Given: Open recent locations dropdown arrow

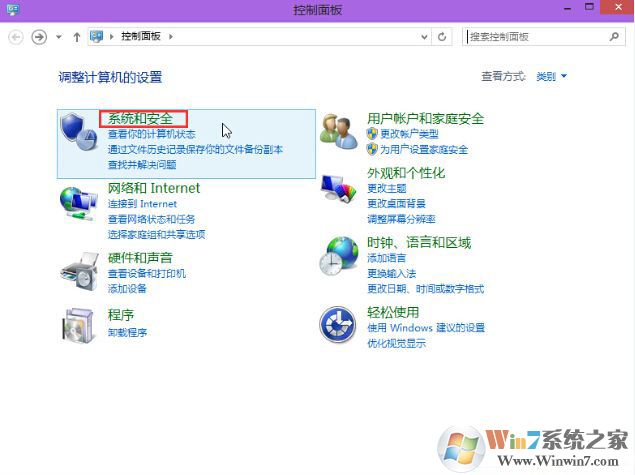Looking at the screenshot, I should click(59, 37).
